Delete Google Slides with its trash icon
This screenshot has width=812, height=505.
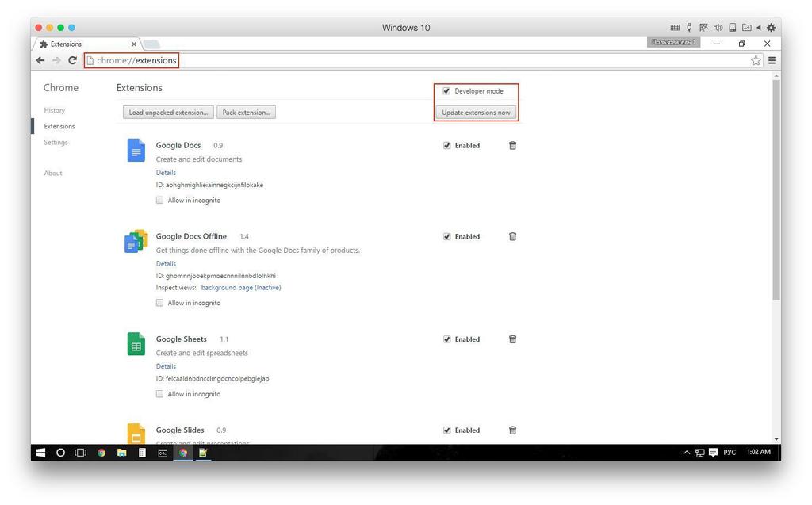[513, 430]
